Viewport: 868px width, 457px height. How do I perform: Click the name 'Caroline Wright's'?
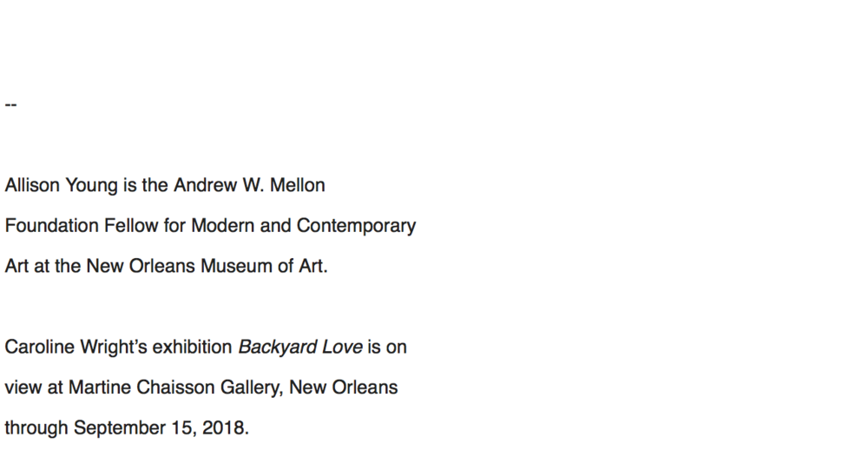pos(76,348)
